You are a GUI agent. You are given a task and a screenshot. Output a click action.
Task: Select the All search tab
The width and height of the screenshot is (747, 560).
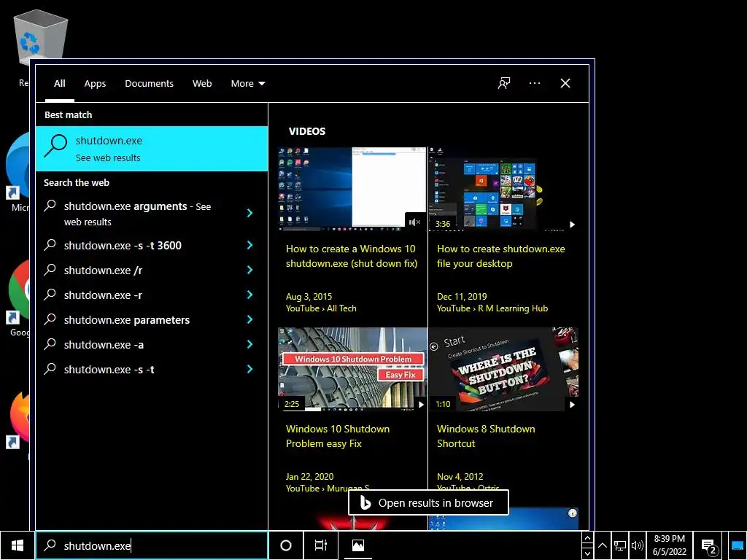pos(60,83)
